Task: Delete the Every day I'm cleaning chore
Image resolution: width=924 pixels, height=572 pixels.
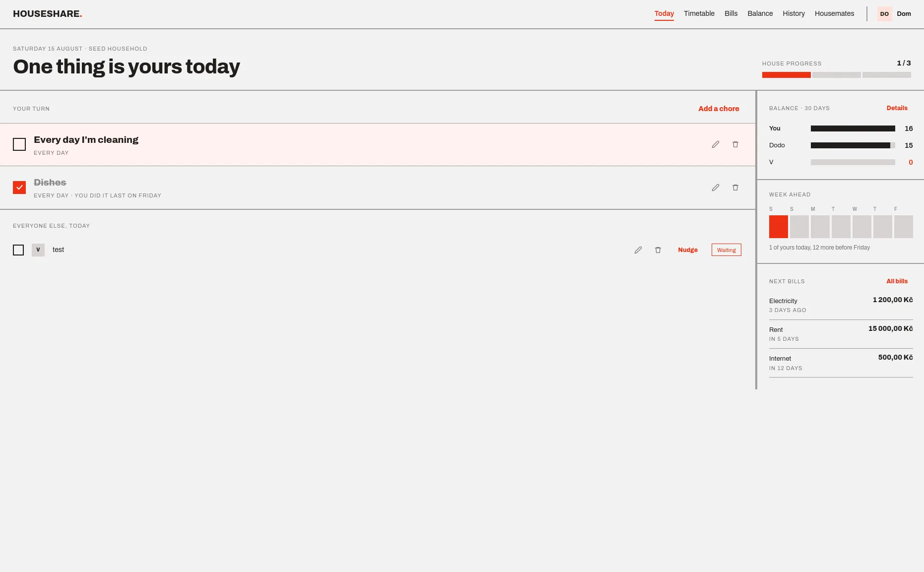Action: (x=735, y=144)
